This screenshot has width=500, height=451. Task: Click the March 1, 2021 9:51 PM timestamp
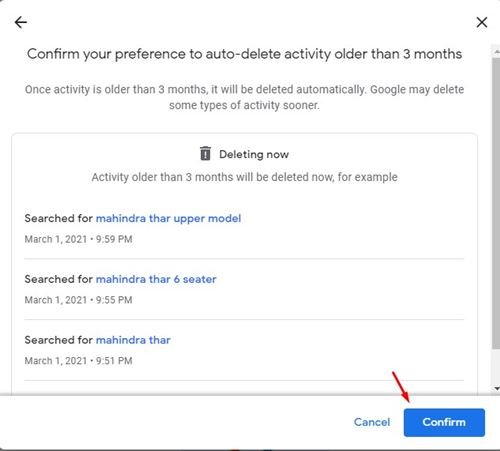[78, 361]
